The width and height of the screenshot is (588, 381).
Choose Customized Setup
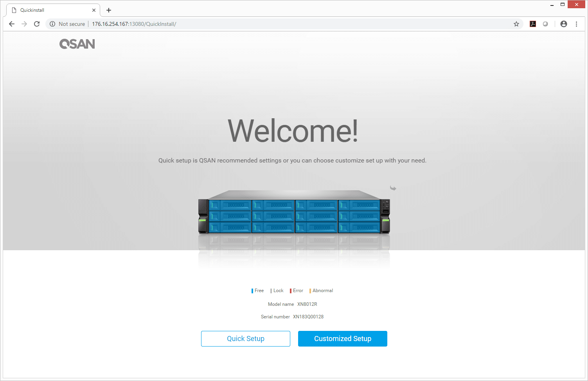click(x=343, y=339)
